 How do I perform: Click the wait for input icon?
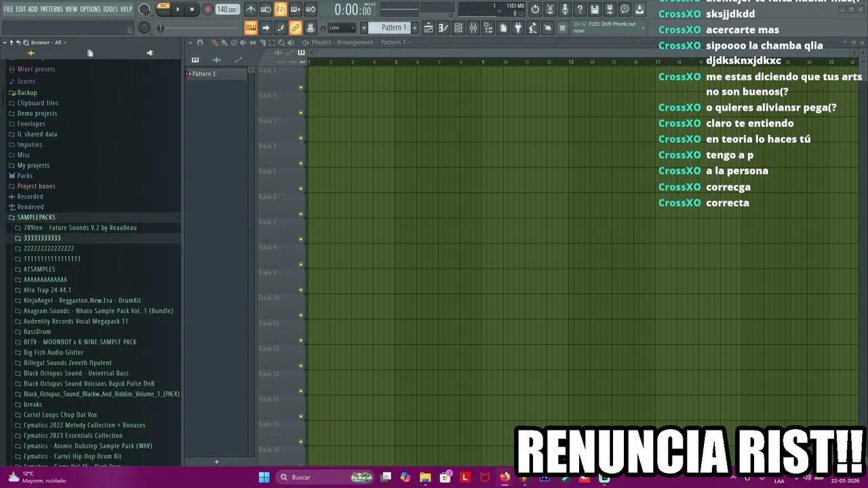click(266, 9)
